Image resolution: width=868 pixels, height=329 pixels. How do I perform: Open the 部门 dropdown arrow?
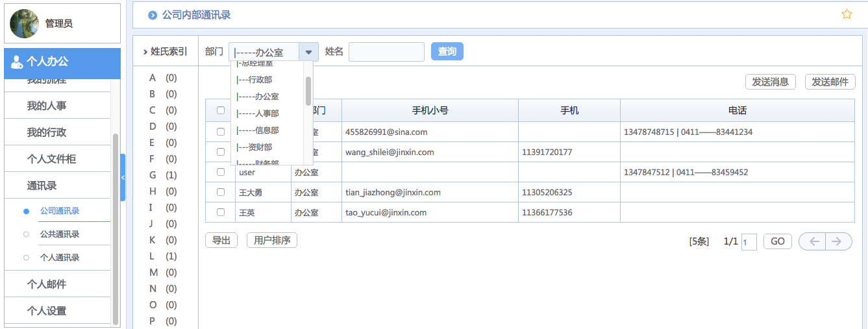point(308,52)
